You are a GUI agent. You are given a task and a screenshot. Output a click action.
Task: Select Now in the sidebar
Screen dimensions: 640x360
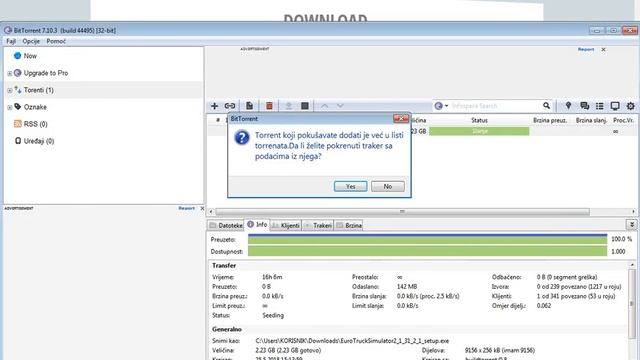pos(30,56)
